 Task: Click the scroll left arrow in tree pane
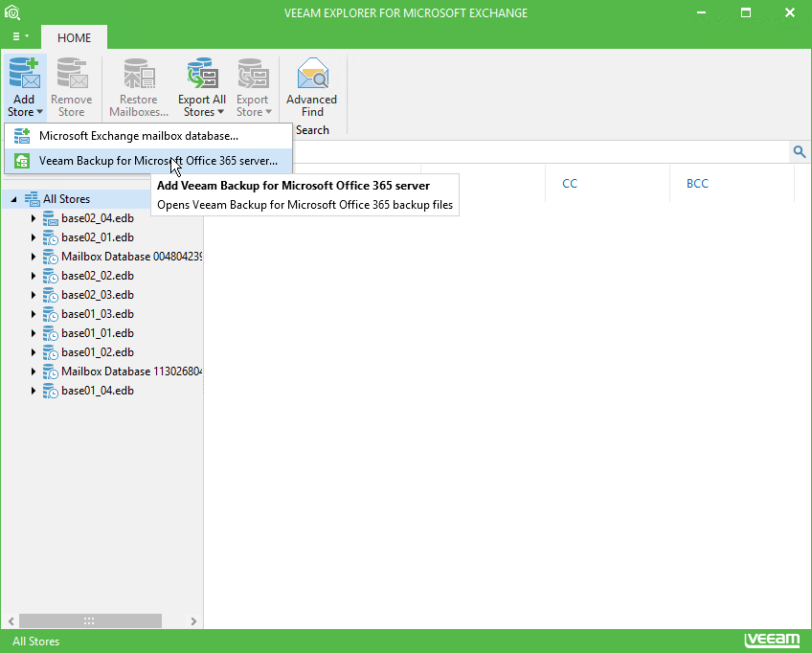click(11, 620)
